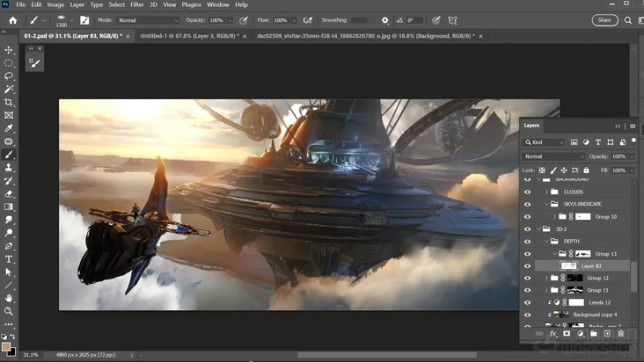Click the Home icon in options bar
This screenshot has width=644, height=362.
12,20
